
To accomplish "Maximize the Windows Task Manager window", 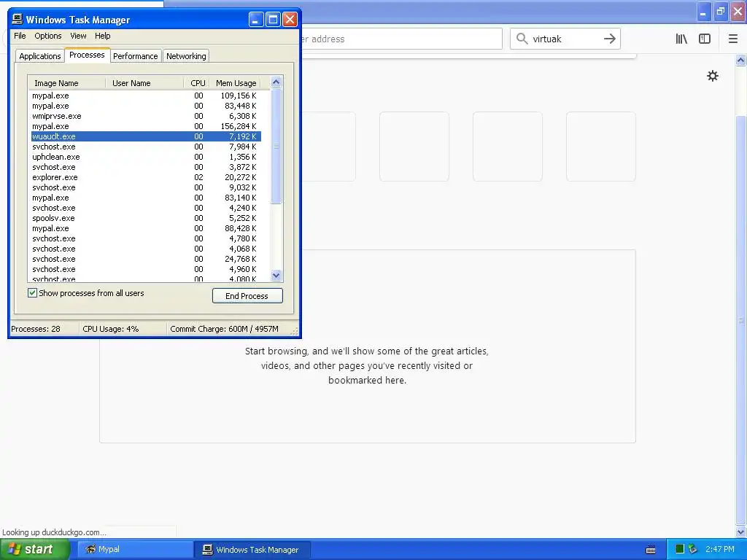I will click(x=273, y=20).
